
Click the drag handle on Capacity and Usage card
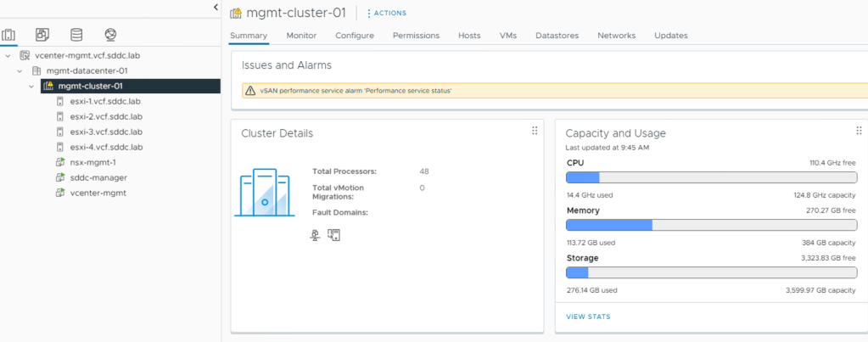point(859,131)
